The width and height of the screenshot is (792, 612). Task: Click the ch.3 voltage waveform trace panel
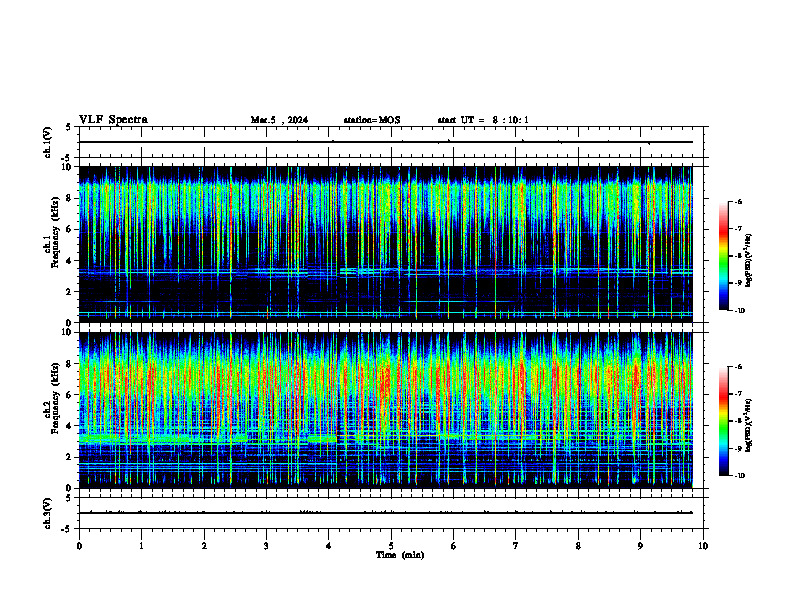pos(390,513)
